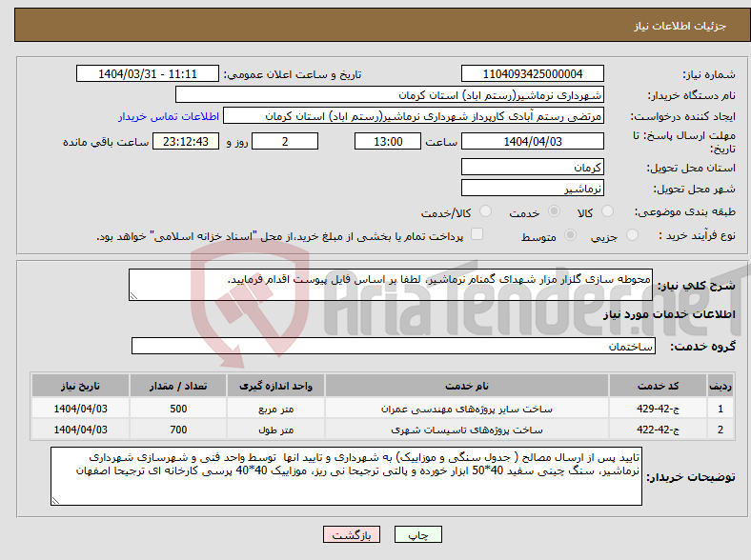Viewport: 751px width, 560px height.
Task: Click the description box resize handle
Action: [133, 296]
